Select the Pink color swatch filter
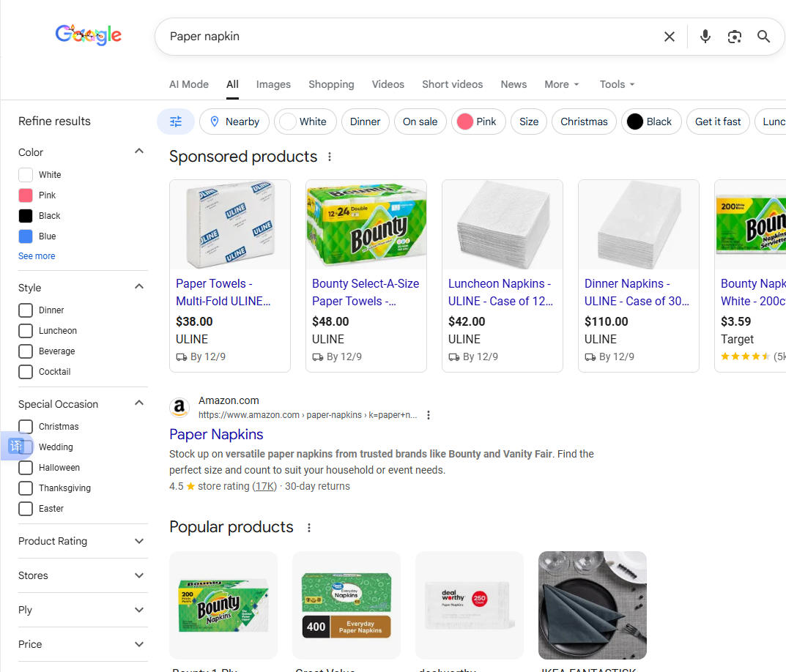786x672 pixels. click(x=26, y=195)
